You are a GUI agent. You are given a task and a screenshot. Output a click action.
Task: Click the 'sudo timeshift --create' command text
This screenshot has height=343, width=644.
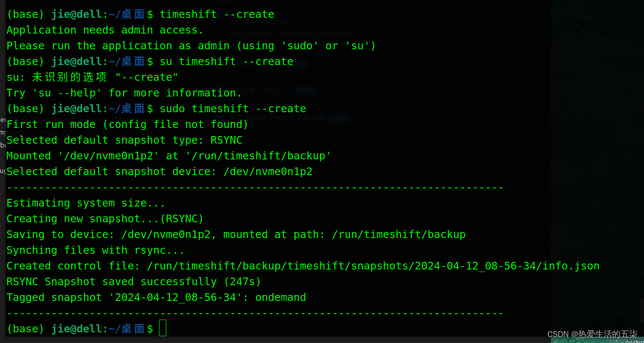(233, 109)
